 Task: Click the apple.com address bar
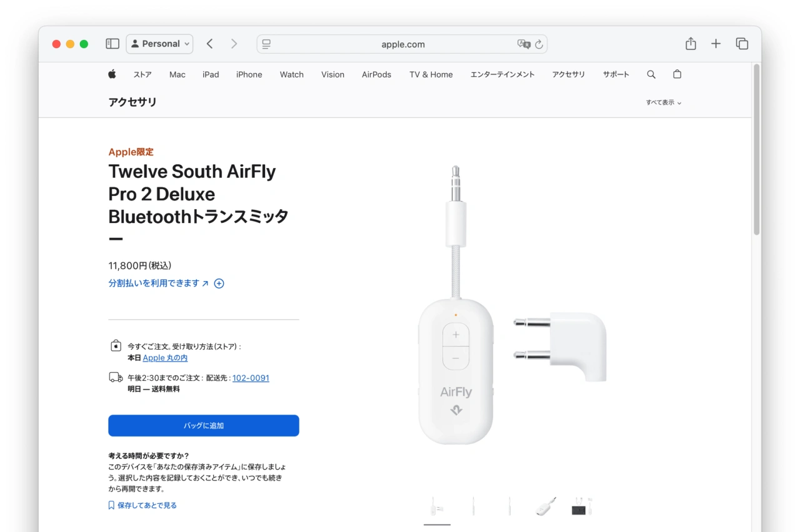[x=402, y=44]
